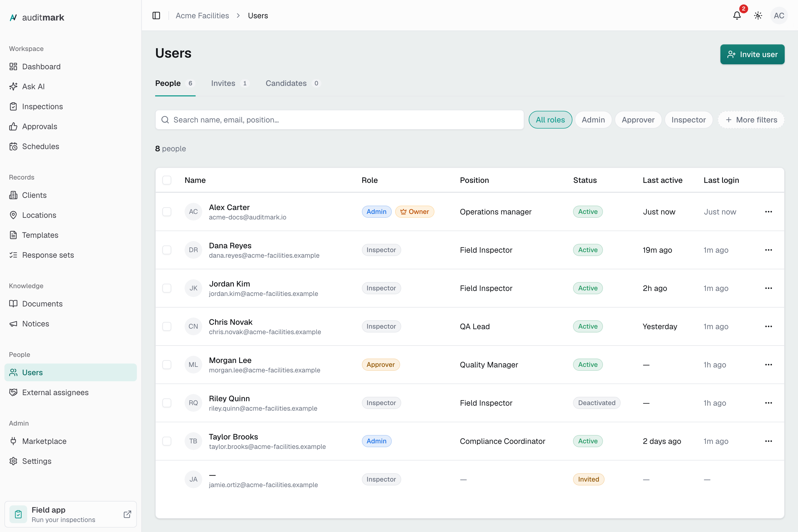Screen dimensions: 798x532
Task: Open Response sets in sidebar
Action: click(x=71, y=255)
